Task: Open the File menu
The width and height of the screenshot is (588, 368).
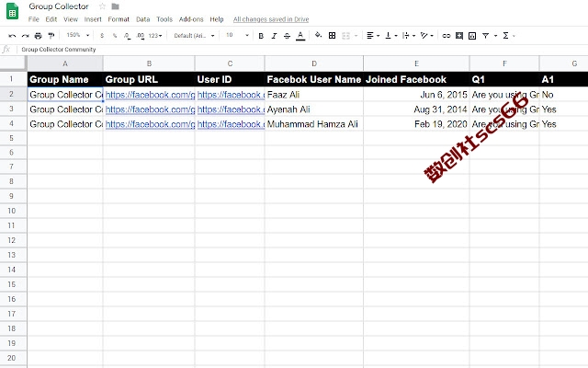Action: (33, 19)
